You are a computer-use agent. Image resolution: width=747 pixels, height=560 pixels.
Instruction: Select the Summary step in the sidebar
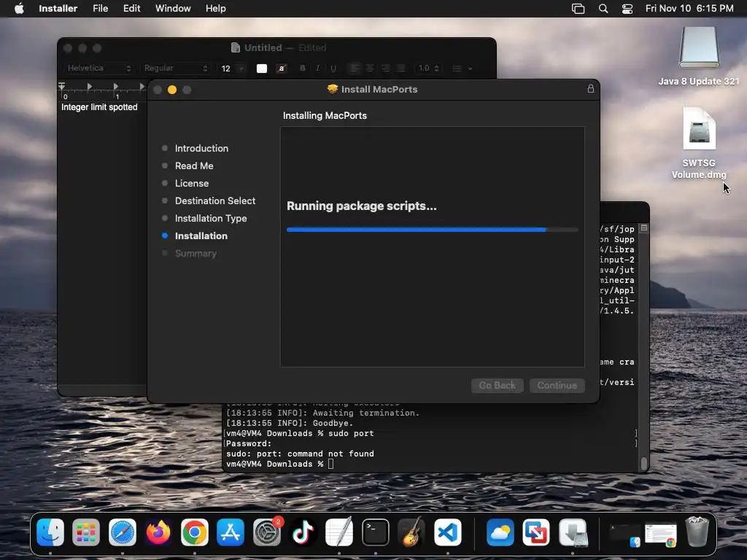[196, 254]
